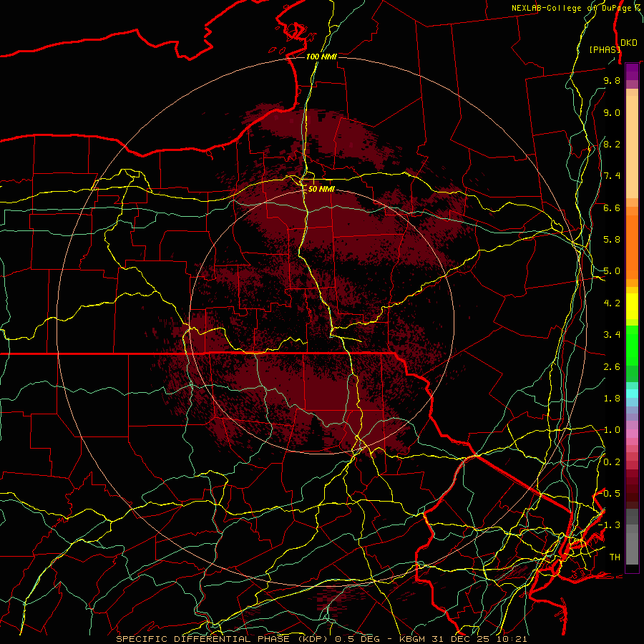Click the -0.5 value on the legend
The width and height of the screenshot is (644, 644).
click(x=610, y=493)
